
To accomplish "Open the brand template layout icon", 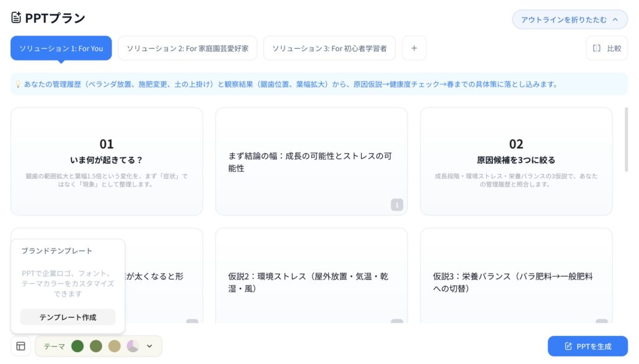I will point(21,346).
